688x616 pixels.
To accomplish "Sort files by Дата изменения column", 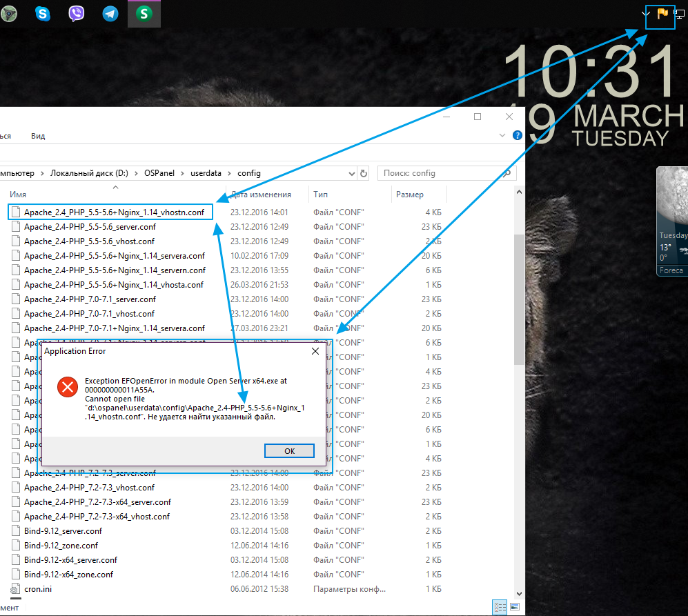I will tap(261, 195).
